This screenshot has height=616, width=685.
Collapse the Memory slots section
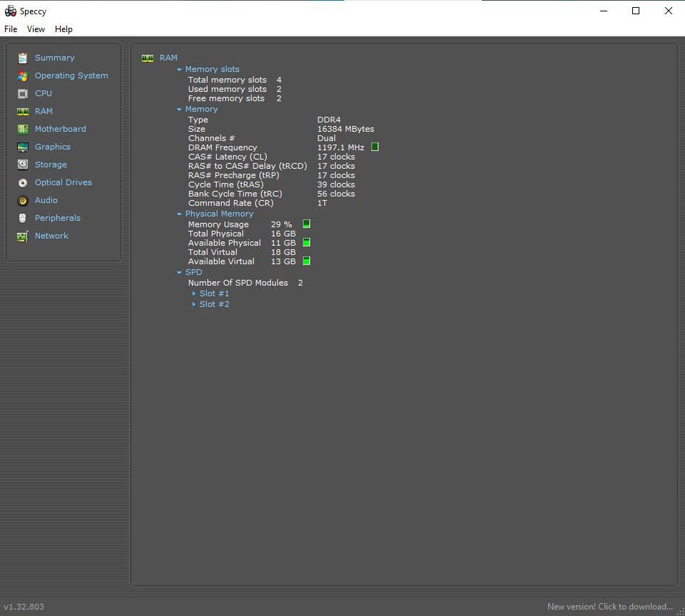point(180,70)
